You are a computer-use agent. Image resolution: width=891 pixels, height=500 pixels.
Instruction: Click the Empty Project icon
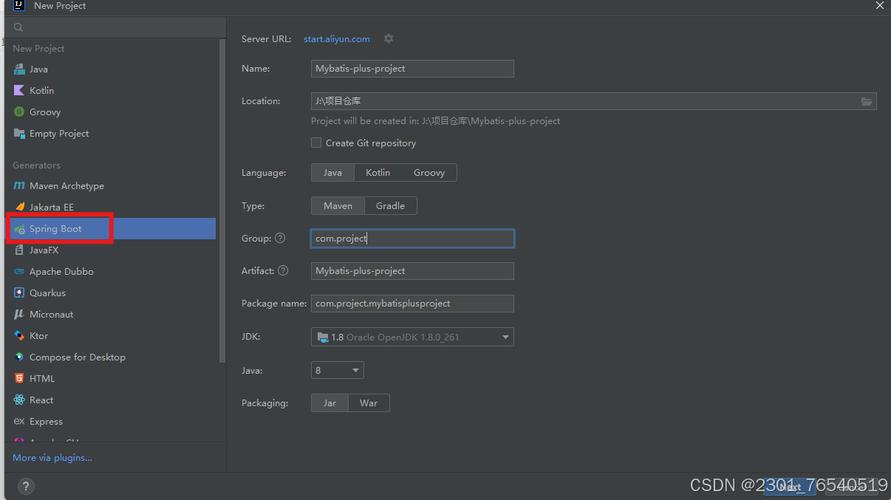point(19,134)
